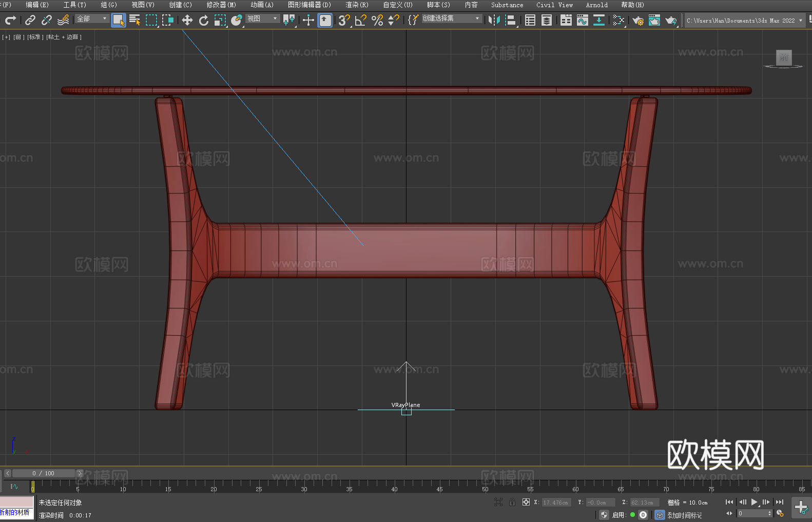Image resolution: width=812 pixels, height=522 pixels.
Task: Open Schematic View icon
Action: click(618, 20)
